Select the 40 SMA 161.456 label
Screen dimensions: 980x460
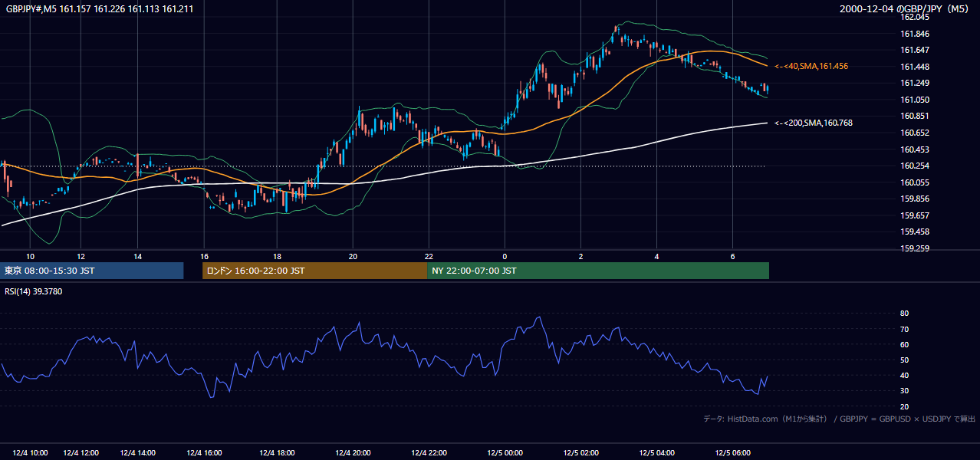coord(811,67)
